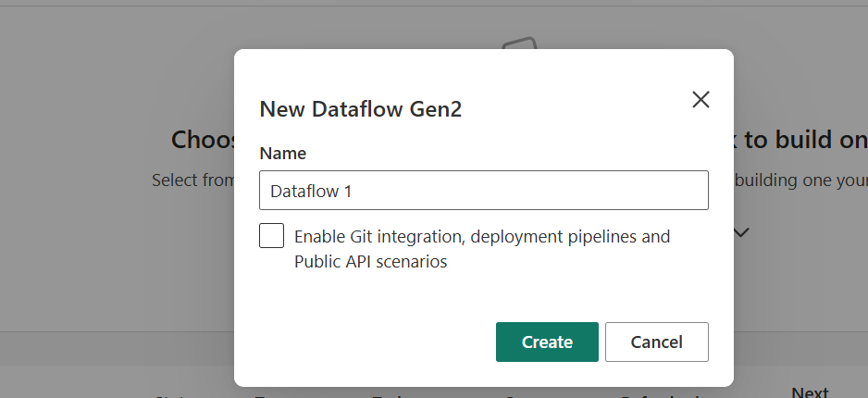
Task: Enable Git integration checkbox
Action: pos(272,236)
